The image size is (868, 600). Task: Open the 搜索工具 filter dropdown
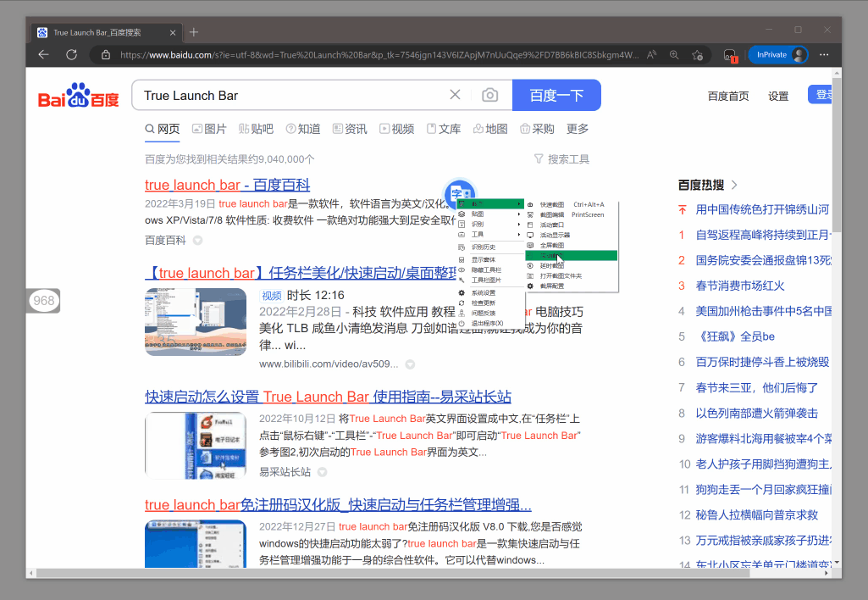pyautogui.click(x=561, y=159)
